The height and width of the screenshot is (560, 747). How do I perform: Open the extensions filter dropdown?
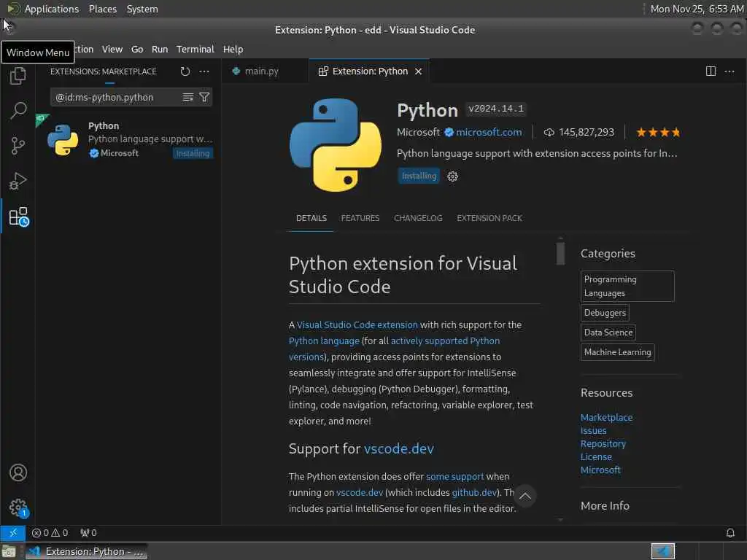204,97
